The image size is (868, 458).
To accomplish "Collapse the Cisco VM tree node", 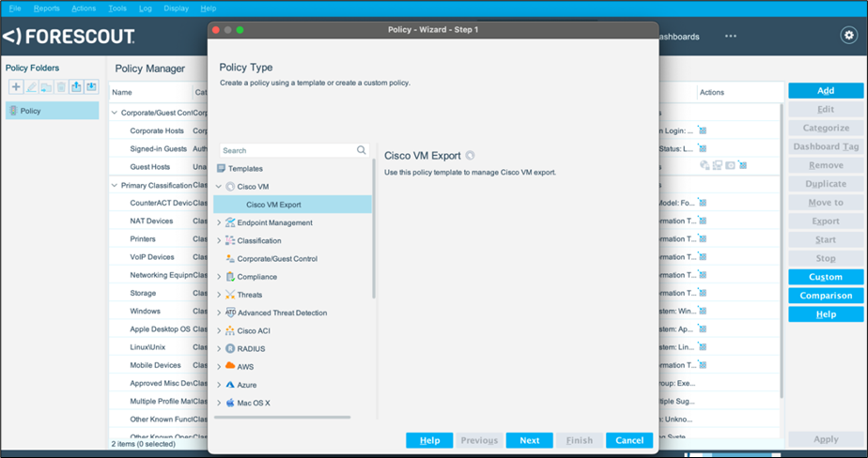I will [219, 187].
